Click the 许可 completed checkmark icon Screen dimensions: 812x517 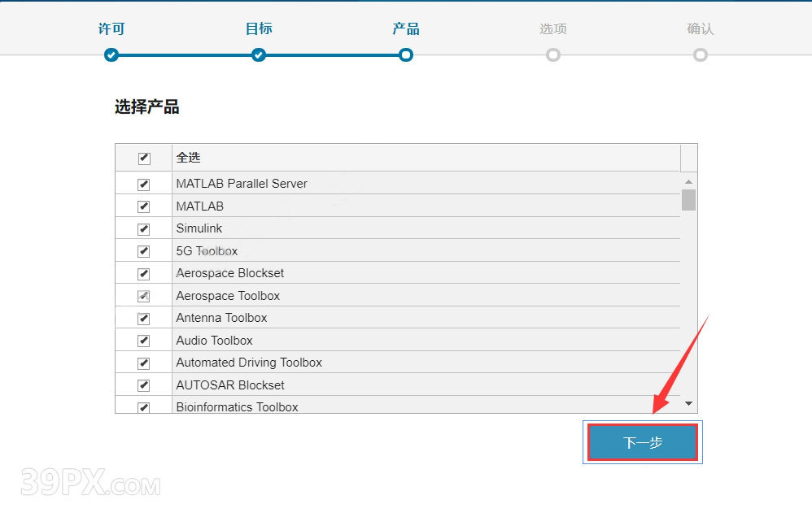[111, 54]
